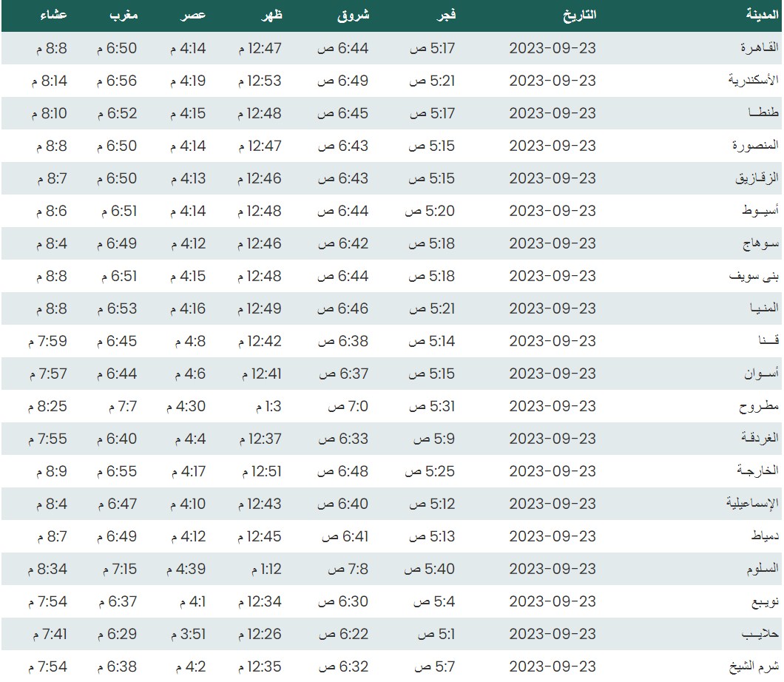Click the 12:51 م Dhuhr time for الخارجة
784x682 pixels.
click(x=259, y=471)
